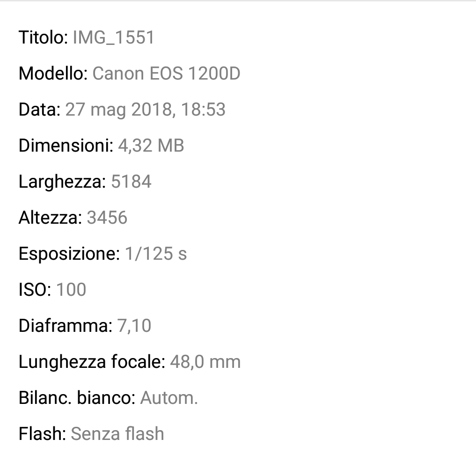Select the height value 3456
Screen dimensions: 476x461
point(107,218)
